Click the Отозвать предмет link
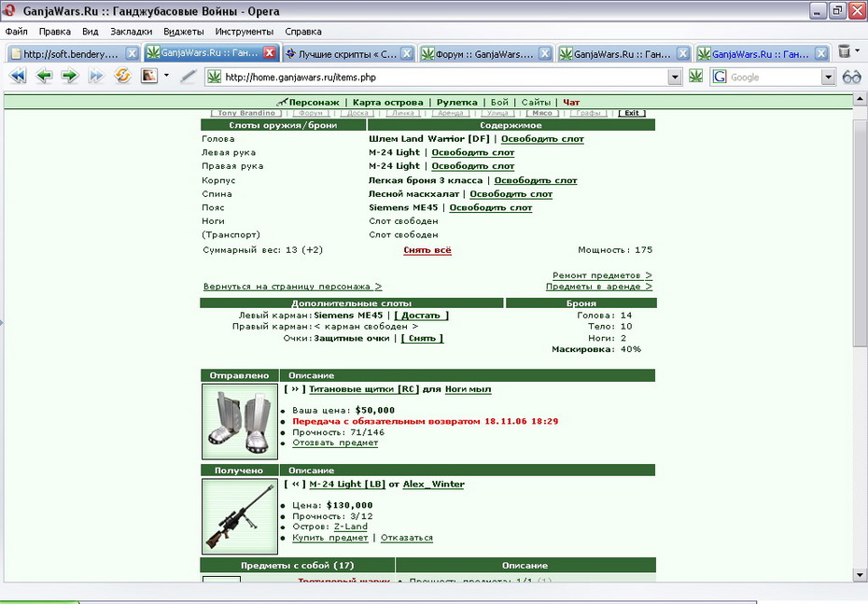The image size is (868, 604). click(x=335, y=442)
